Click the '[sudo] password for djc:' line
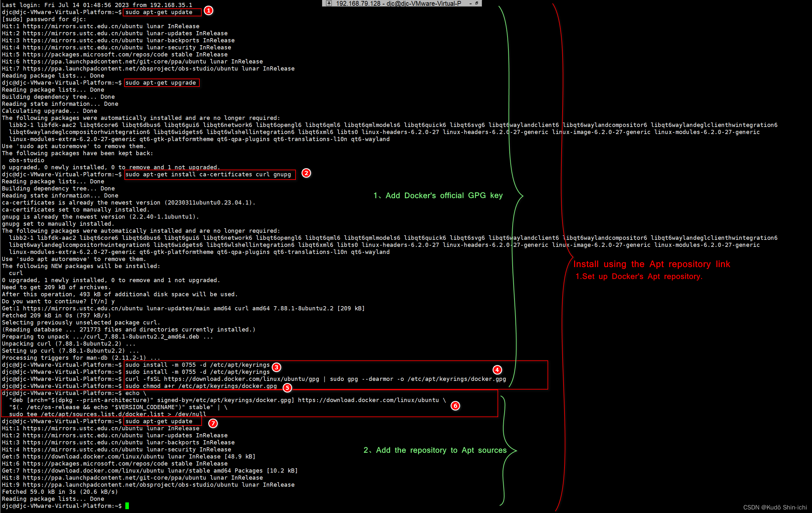 point(44,19)
